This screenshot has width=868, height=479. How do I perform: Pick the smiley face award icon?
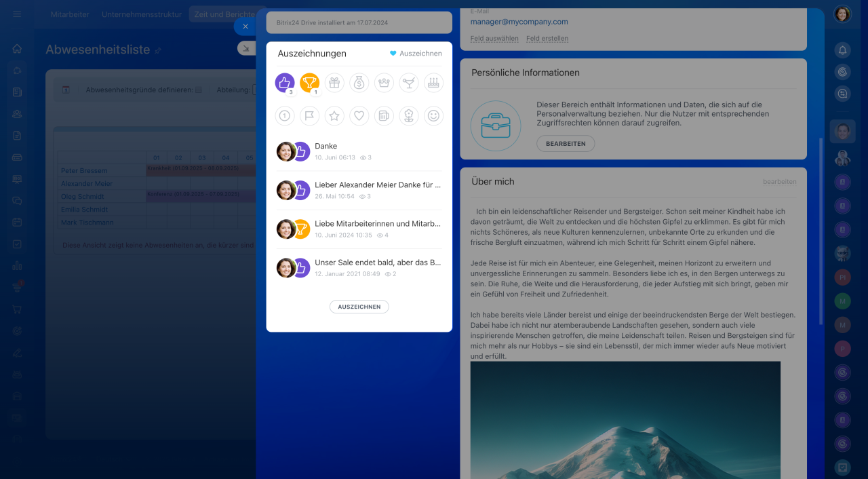click(433, 116)
